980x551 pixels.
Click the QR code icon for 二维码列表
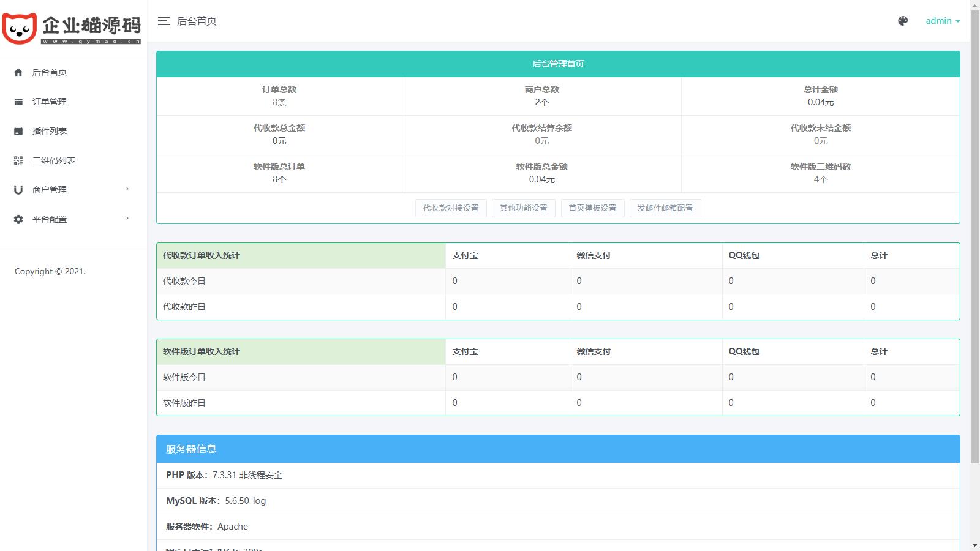[x=18, y=160]
